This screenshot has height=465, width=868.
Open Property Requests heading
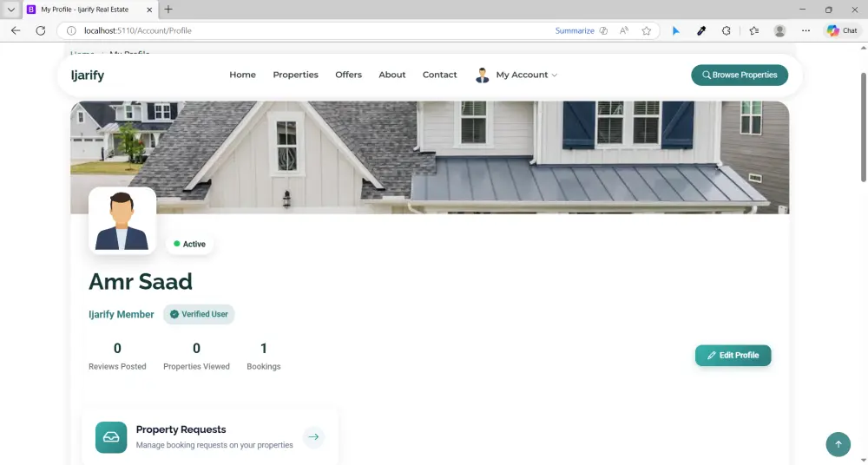click(x=181, y=429)
